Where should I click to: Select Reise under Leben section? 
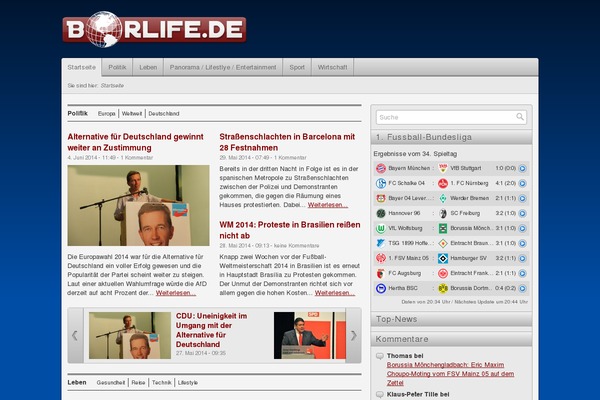coord(138,383)
